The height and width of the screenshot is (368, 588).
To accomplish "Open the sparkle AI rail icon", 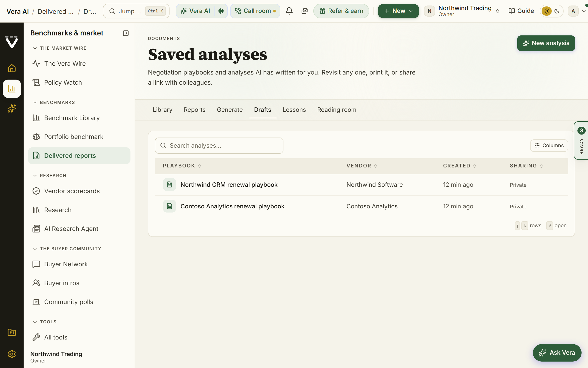I will (x=12, y=109).
